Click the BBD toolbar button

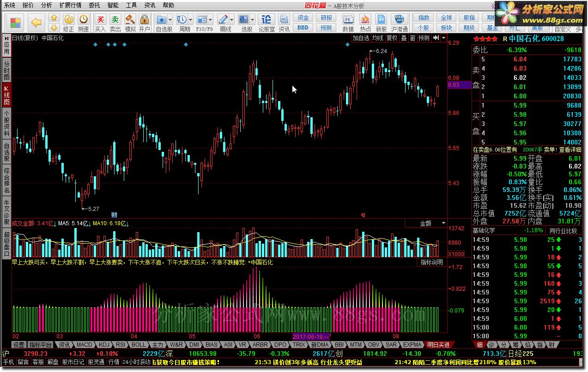pos(303,28)
